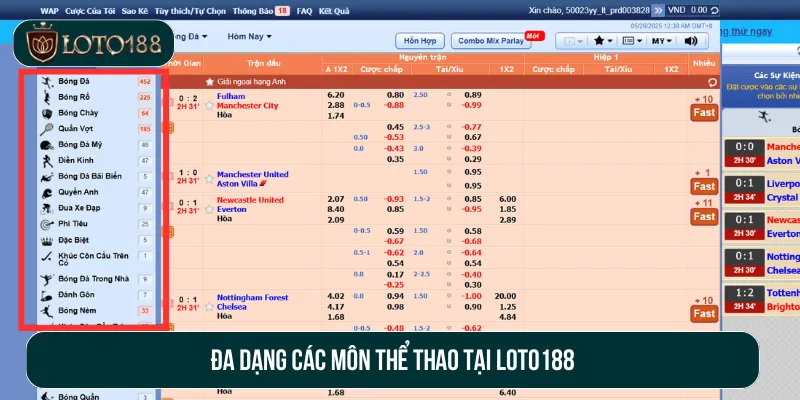Select the Đặc Biệt crown icon

[47, 240]
